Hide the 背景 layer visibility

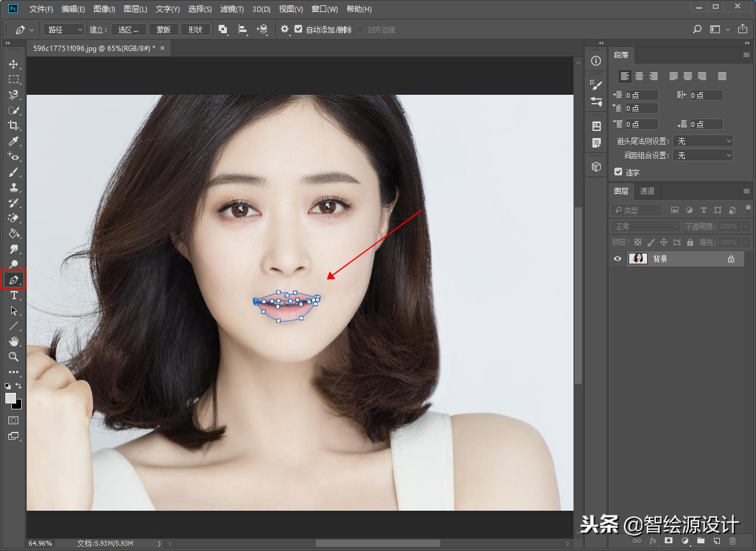pos(617,258)
